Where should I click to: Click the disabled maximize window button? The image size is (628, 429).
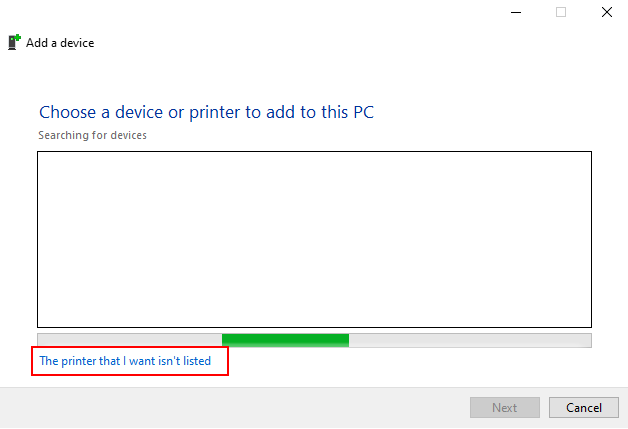point(561,12)
